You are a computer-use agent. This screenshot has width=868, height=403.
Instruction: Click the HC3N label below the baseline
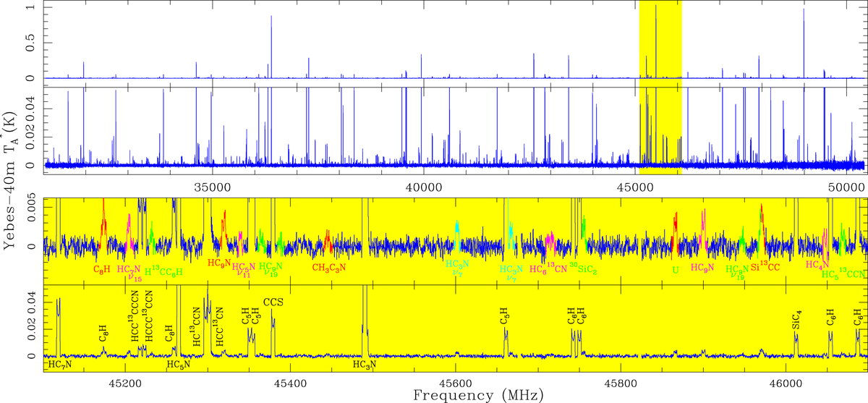pyautogui.click(x=365, y=365)
